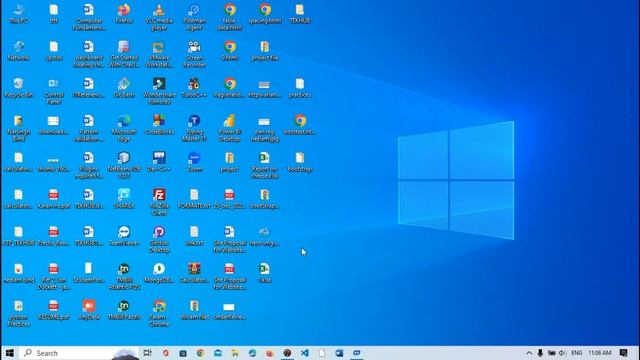
Task: Select the AnyDesk desktop icon
Action: 89,310
